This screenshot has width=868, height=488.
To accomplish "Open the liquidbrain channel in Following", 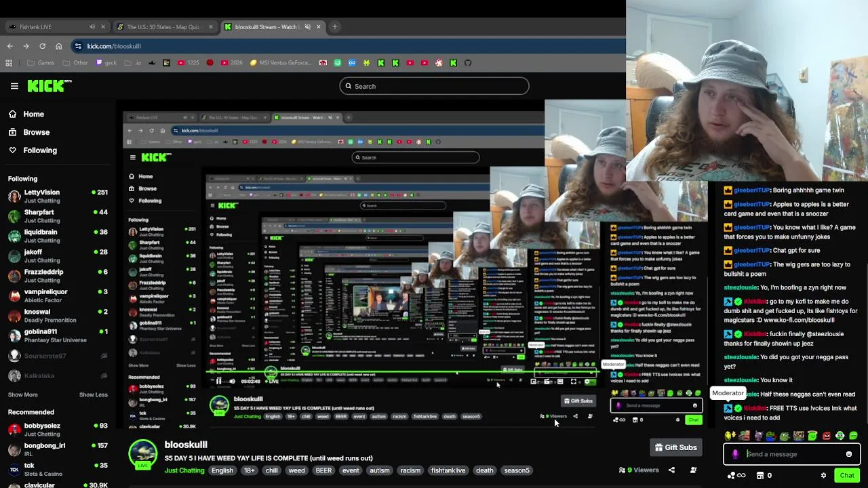I will coord(58,236).
